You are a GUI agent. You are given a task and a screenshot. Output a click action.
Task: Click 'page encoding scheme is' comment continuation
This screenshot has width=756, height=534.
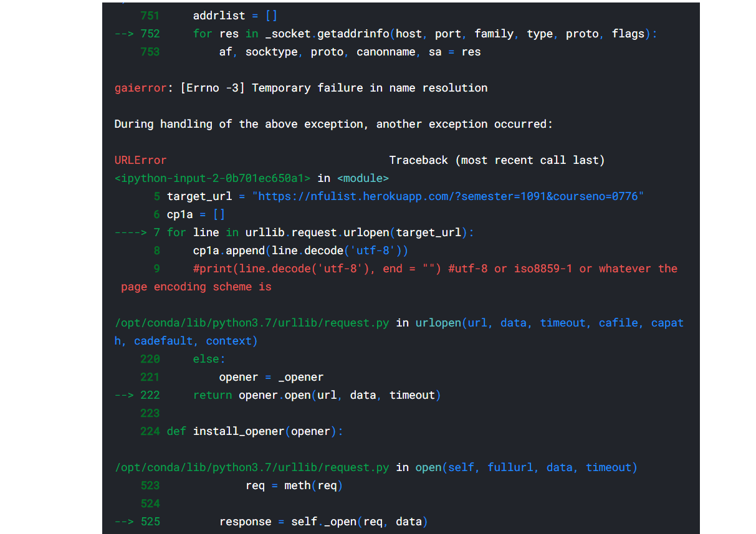196,287
